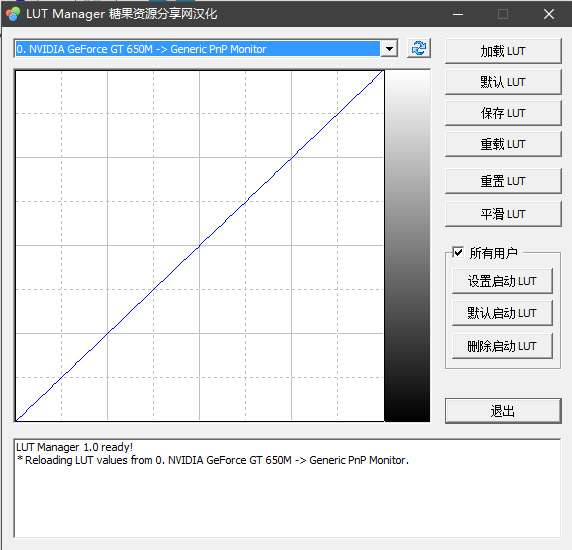Click inside the log output text area
This screenshot has width=572, height=550.
pyautogui.click(x=287, y=488)
